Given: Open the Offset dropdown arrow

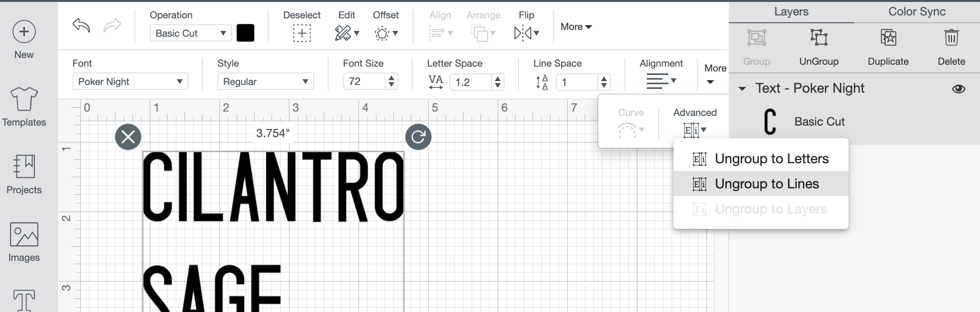Looking at the screenshot, I should 395,33.
